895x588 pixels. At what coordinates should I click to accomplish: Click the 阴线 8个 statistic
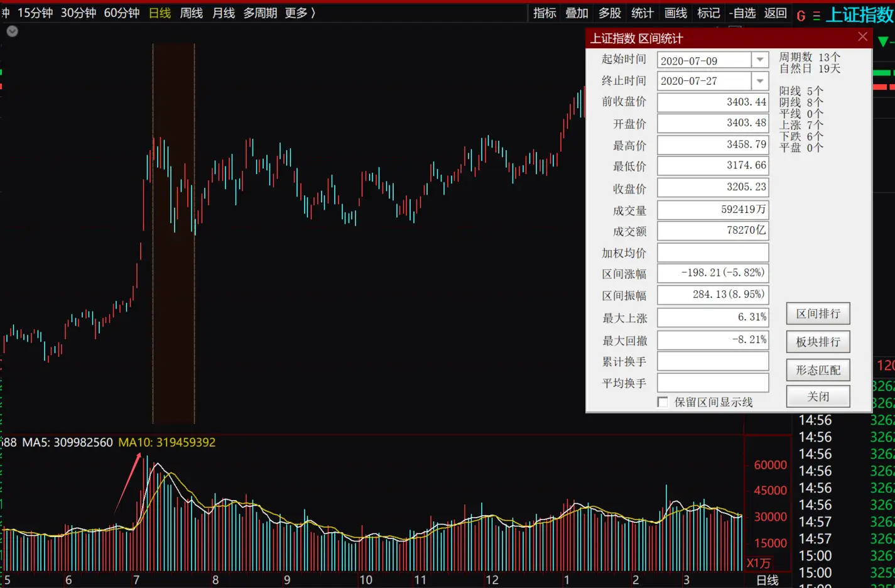801,102
